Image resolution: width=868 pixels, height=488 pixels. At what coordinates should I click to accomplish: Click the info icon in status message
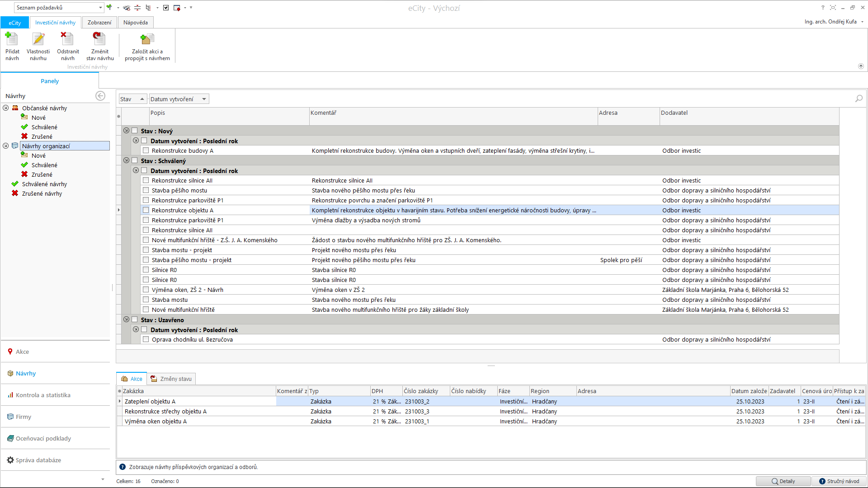click(x=123, y=467)
